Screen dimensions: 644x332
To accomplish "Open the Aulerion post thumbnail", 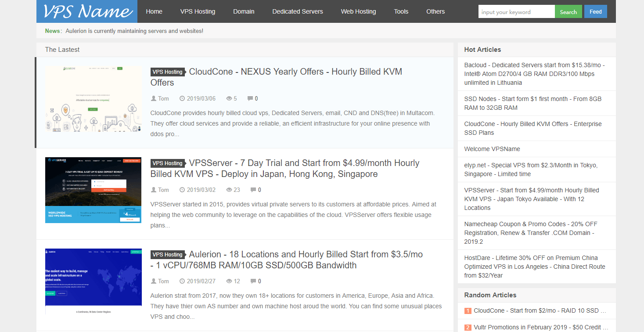I will coord(94,281).
